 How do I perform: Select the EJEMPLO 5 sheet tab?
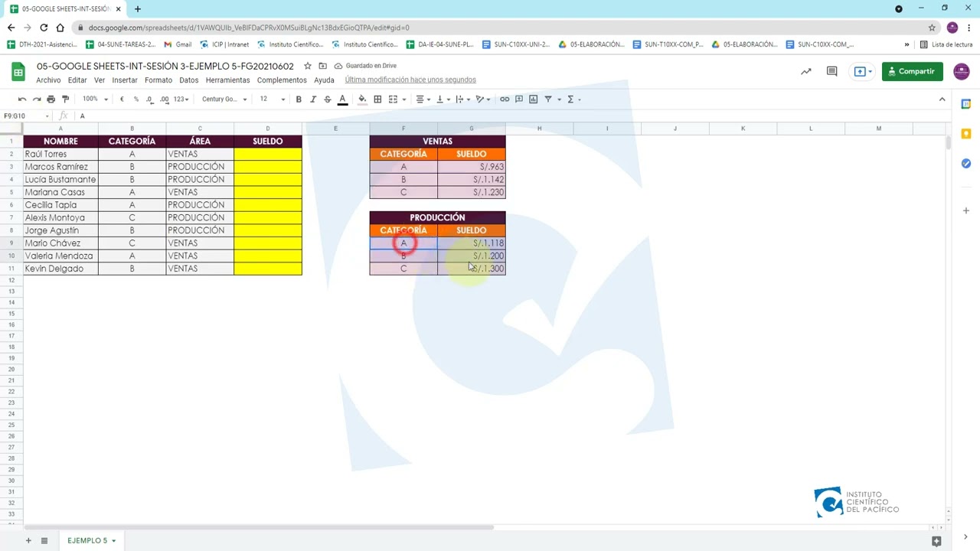(91, 541)
